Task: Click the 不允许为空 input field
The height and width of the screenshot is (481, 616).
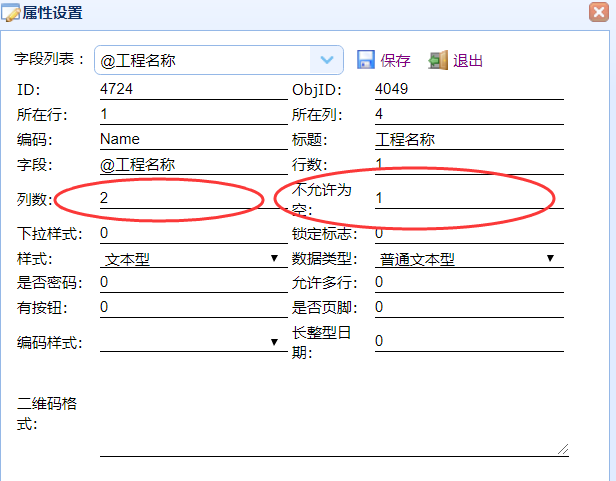Action: click(469, 198)
